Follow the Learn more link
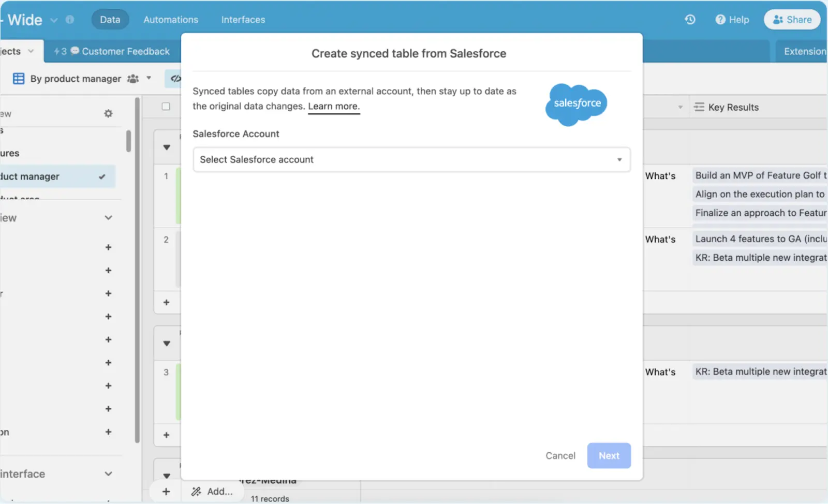This screenshot has height=504, width=828. pos(334,106)
